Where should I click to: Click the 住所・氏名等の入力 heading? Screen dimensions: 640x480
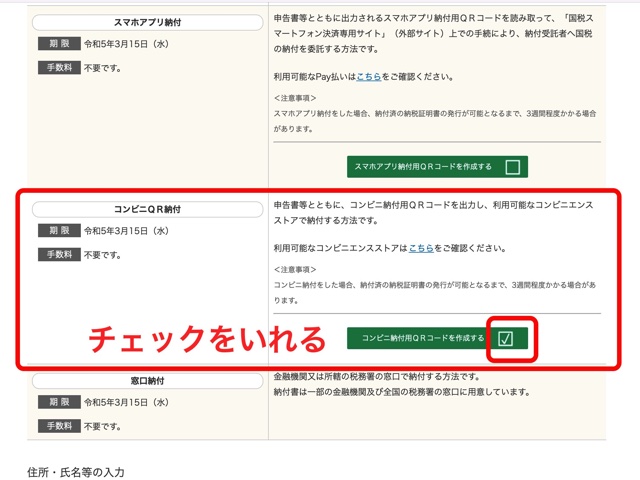[x=75, y=470]
